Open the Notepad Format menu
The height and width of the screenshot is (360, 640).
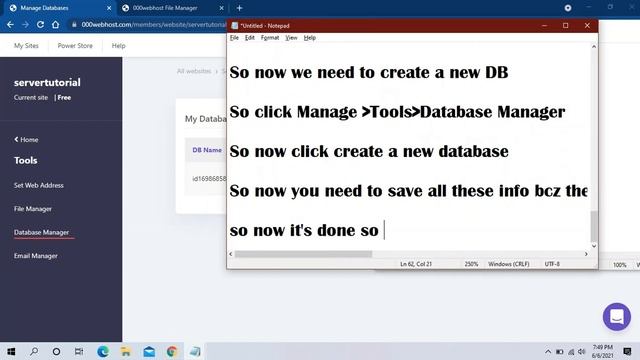[270, 38]
